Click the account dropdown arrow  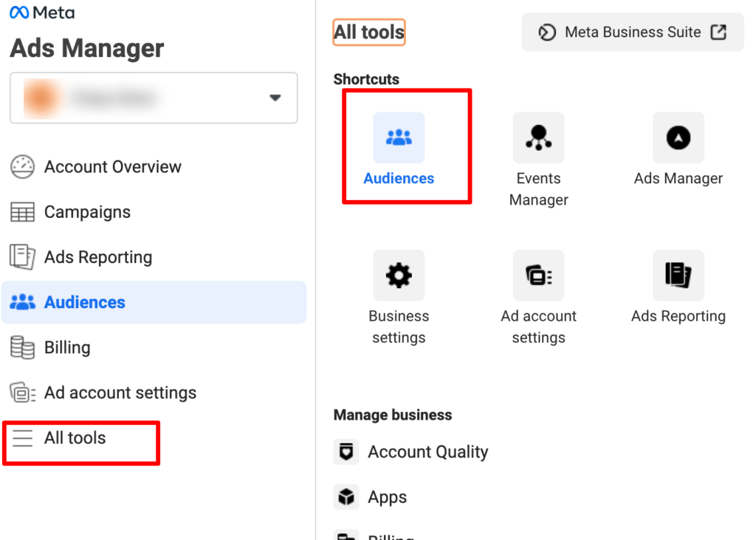tap(275, 98)
